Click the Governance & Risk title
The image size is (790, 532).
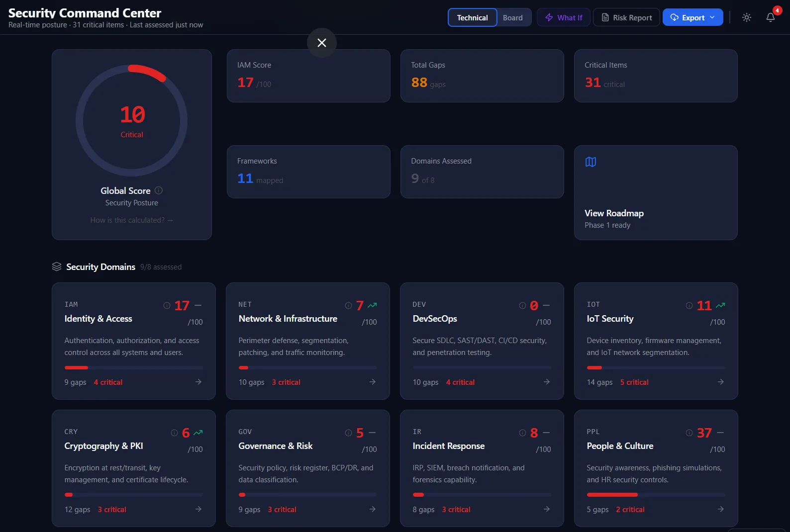(276, 446)
